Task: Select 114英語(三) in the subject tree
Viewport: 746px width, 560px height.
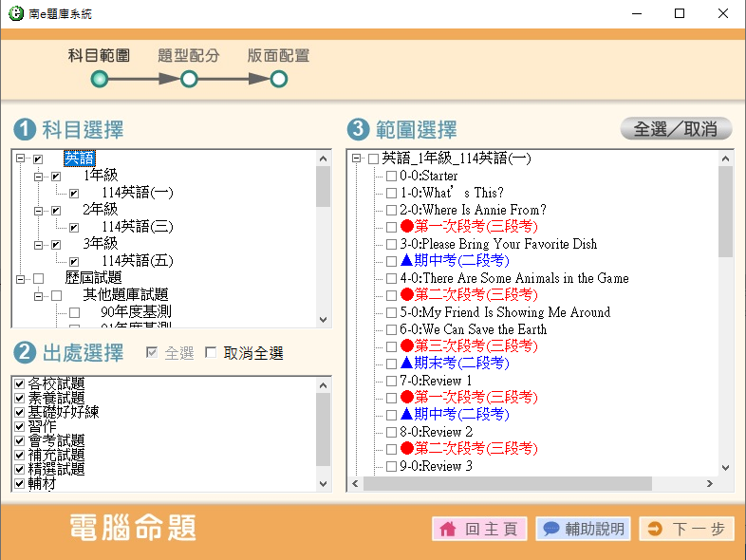Action: (137, 227)
